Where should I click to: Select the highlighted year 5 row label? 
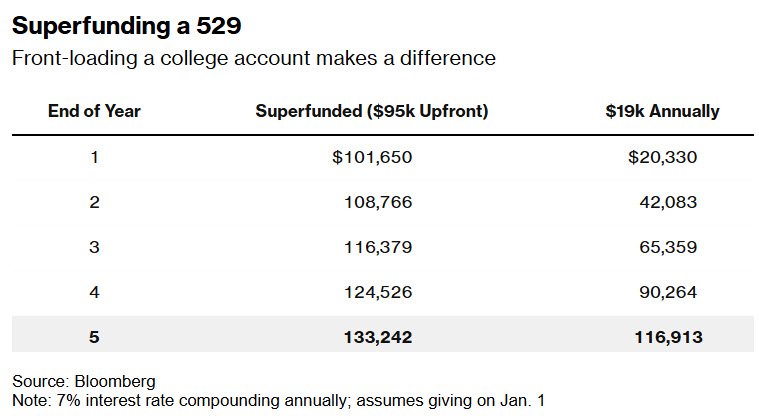[x=94, y=338]
